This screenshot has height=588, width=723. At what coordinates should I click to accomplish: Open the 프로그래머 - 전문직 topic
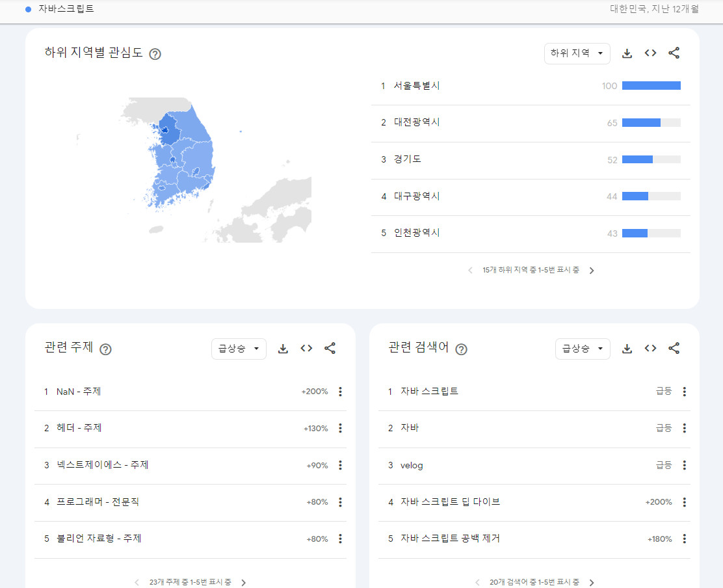[98, 501]
